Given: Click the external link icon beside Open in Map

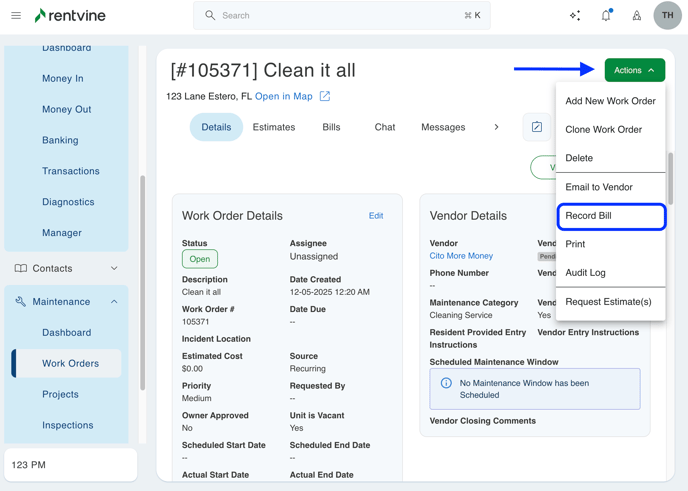Looking at the screenshot, I should [x=325, y=97].
